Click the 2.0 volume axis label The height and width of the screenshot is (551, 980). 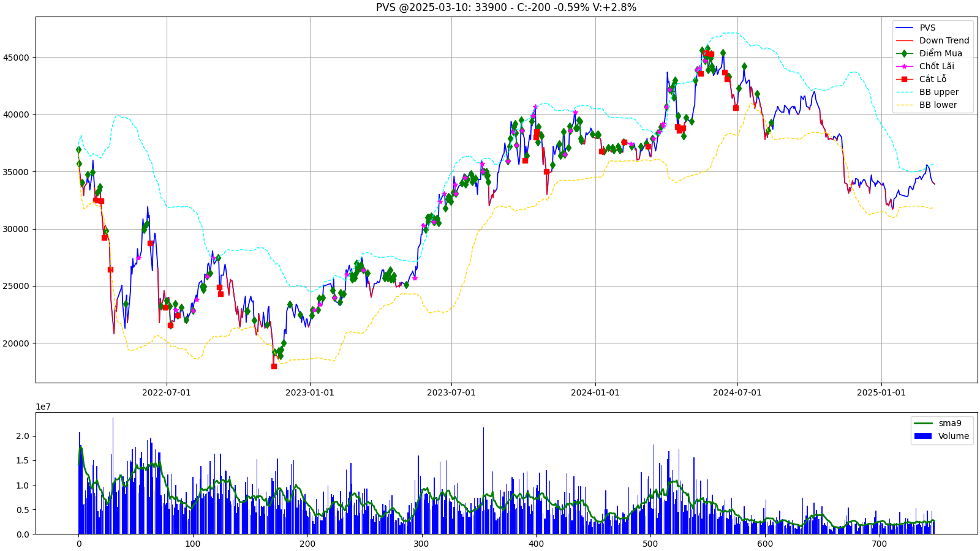[23, 436]
